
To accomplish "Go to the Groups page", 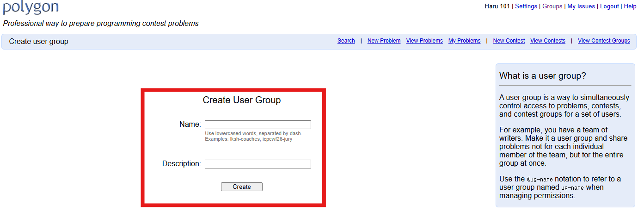I will pos(552,6).
